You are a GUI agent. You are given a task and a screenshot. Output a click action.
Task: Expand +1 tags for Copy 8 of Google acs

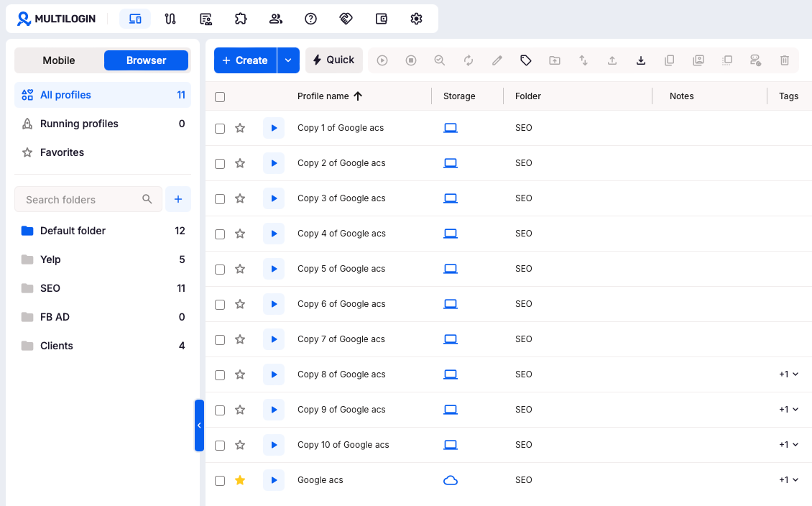789,374
